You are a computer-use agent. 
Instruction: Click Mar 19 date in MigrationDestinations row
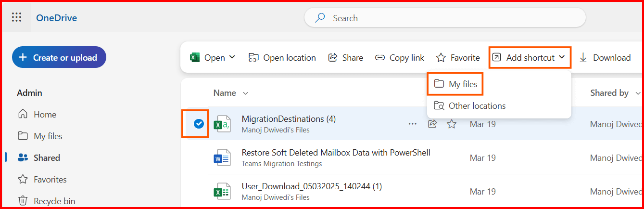click(x=482, y=124)
